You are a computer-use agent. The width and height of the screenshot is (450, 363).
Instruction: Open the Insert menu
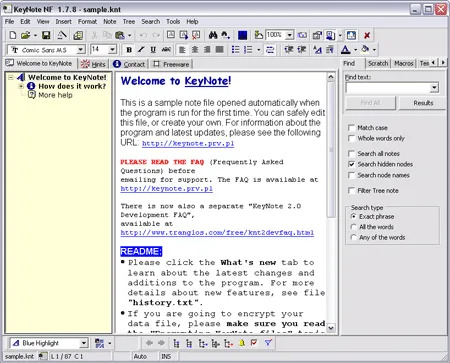click(63, 22)
